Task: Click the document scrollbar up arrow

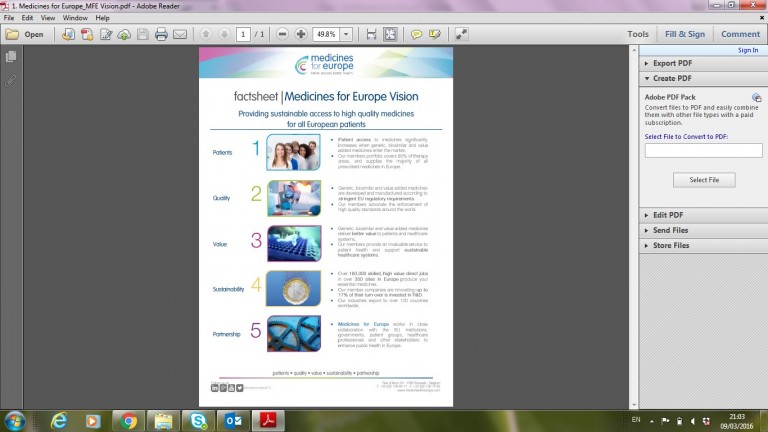Action: click(634, 50)
